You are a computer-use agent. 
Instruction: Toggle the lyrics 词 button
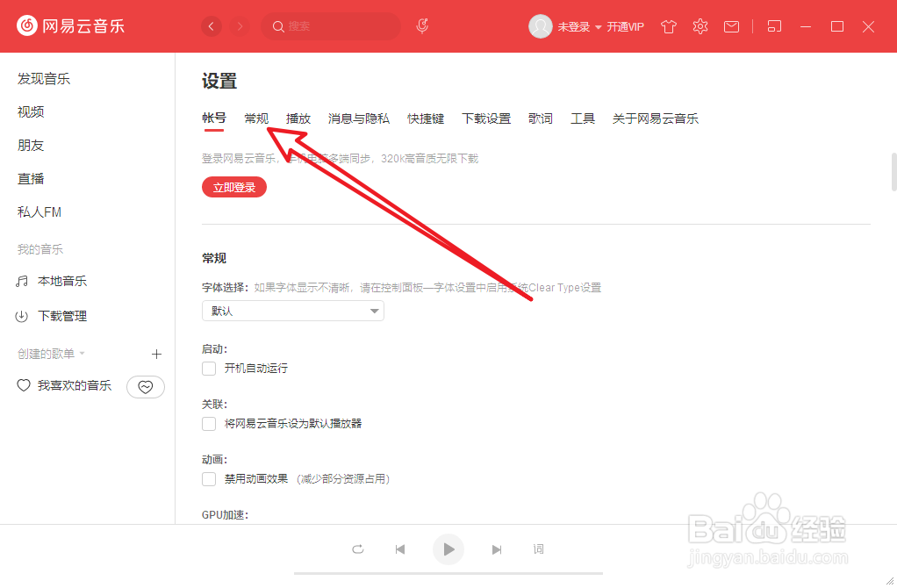[x=538, y=549]
